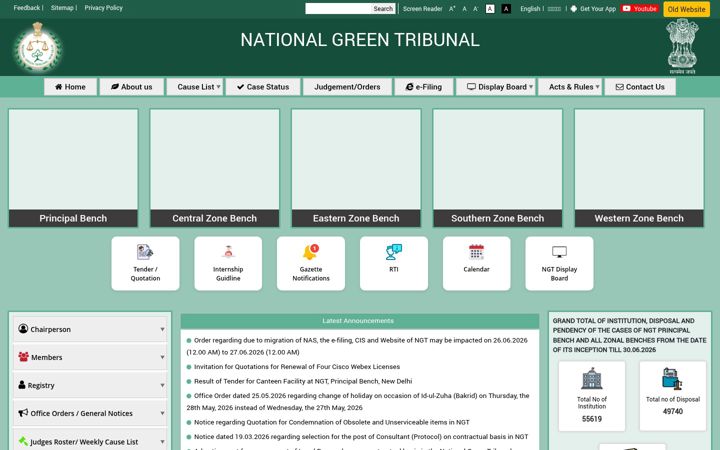Open NGT Display Board monitor icon
This screenshot has height=450, width=720.
point(559,252)
